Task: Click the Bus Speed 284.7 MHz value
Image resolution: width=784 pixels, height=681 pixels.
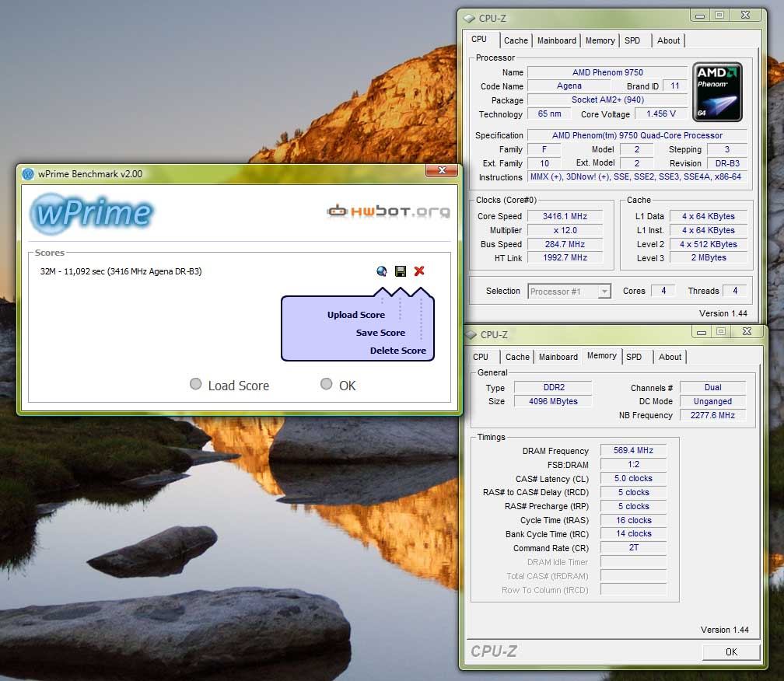Action: click(565, 244)
